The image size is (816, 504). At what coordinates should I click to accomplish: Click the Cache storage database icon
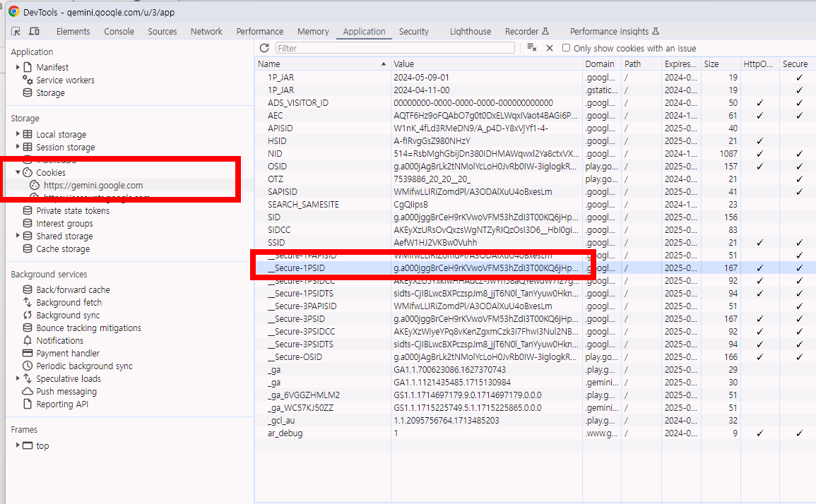[28, 248]
